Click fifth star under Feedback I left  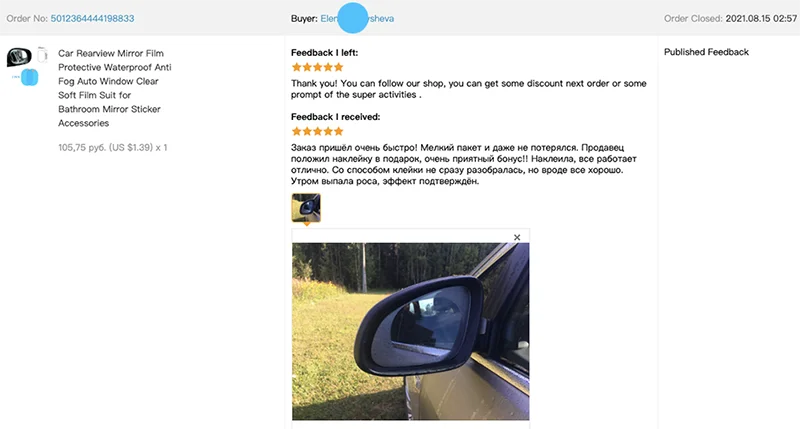point(338,67)
